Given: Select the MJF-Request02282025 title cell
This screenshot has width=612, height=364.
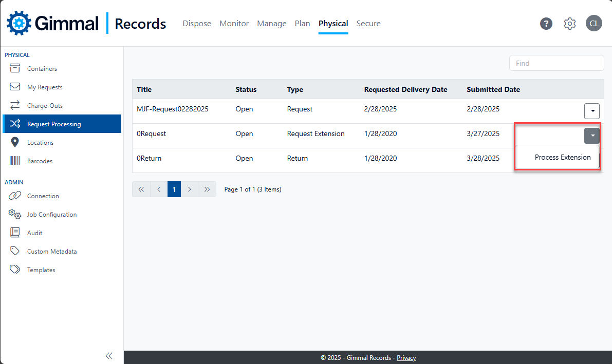Looking at the screenshot, I should point(173,109).
